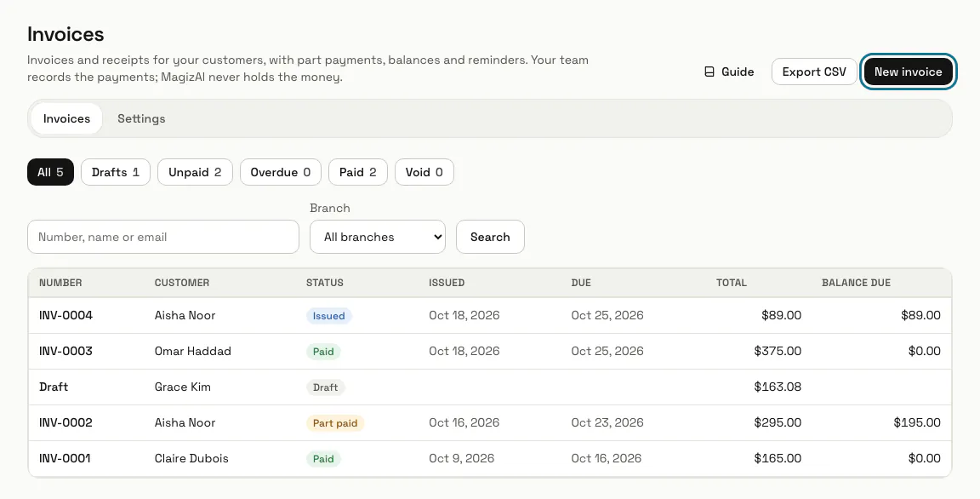980x499 pixels.
Task: Filter by Void 0
Action: pyautogui.click(x=424, y=172)
